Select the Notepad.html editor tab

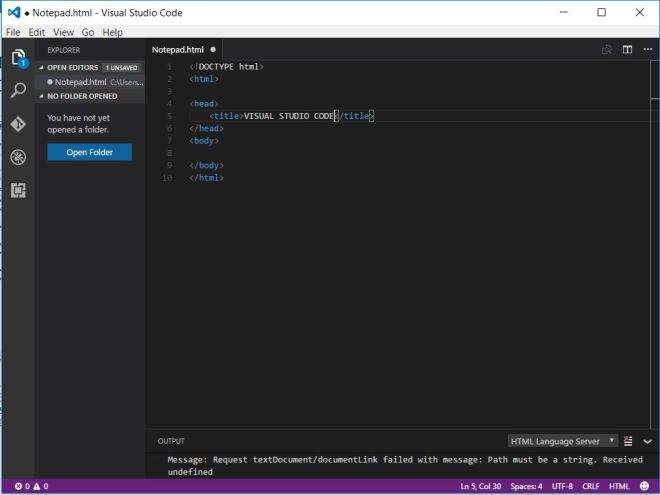click(178, 49)
